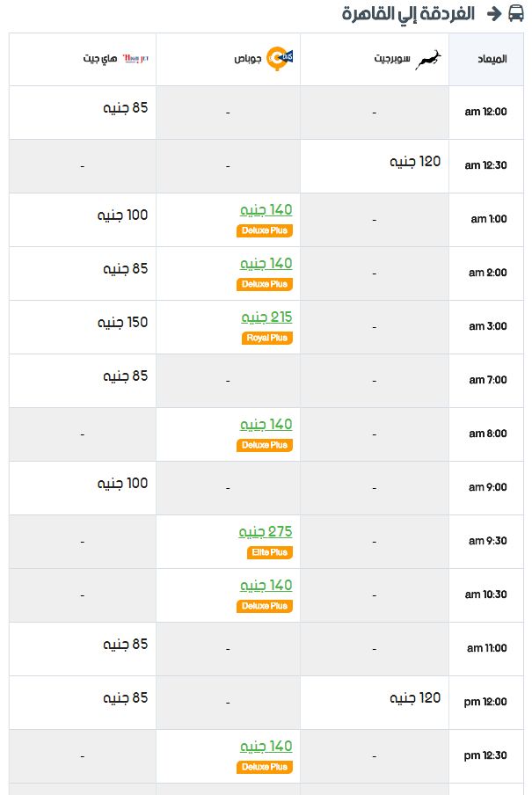Click the Elite Plus badge
Viewport: 532px width, 795px height.
coord(270,552)
